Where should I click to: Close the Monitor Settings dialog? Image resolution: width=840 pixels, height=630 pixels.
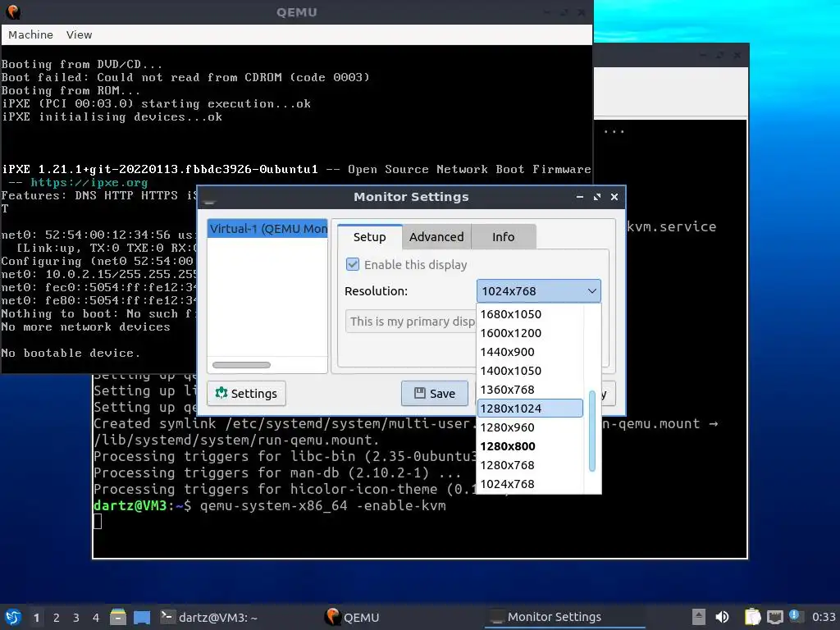pos(614,197)
